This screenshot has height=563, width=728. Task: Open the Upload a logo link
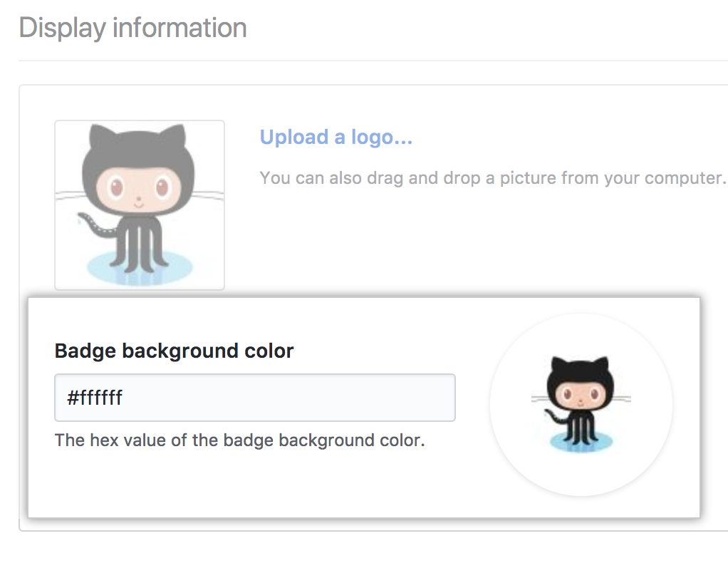pos(336,137)
